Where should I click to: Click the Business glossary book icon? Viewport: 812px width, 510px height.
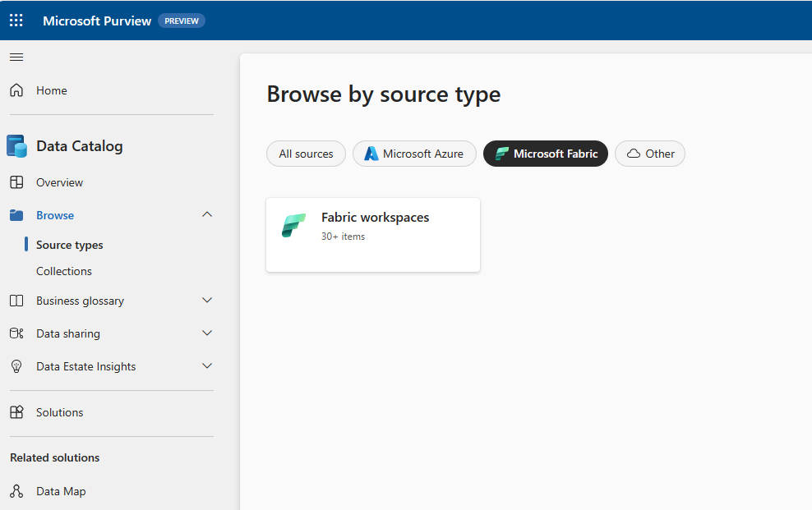coord(16,301)
